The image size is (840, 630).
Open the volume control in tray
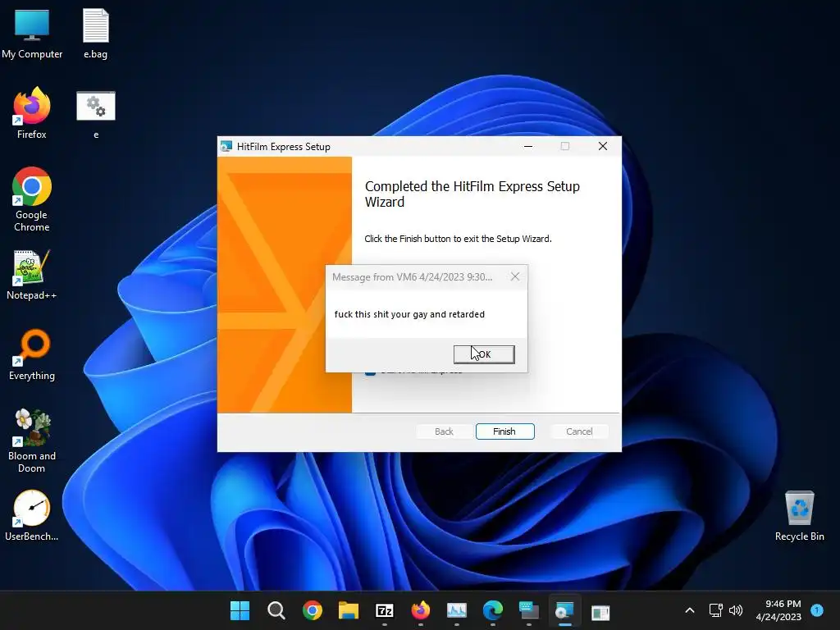tap(736, 610)
